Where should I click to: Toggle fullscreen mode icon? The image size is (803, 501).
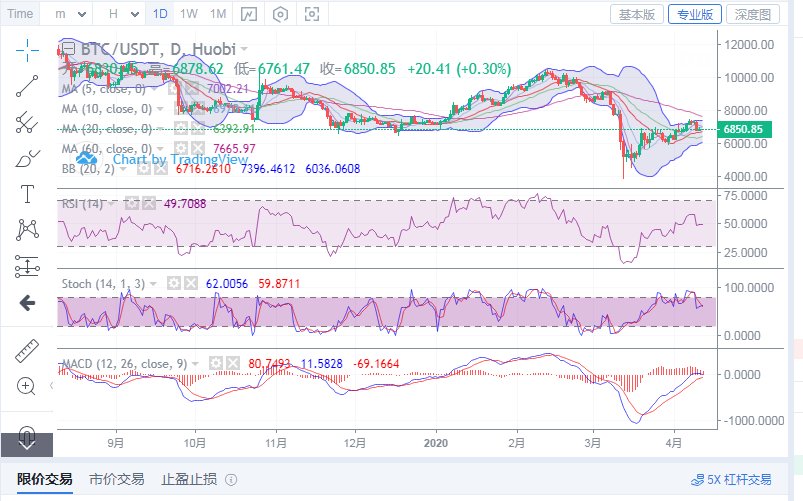pyautogui.click(x=312, y=14)
